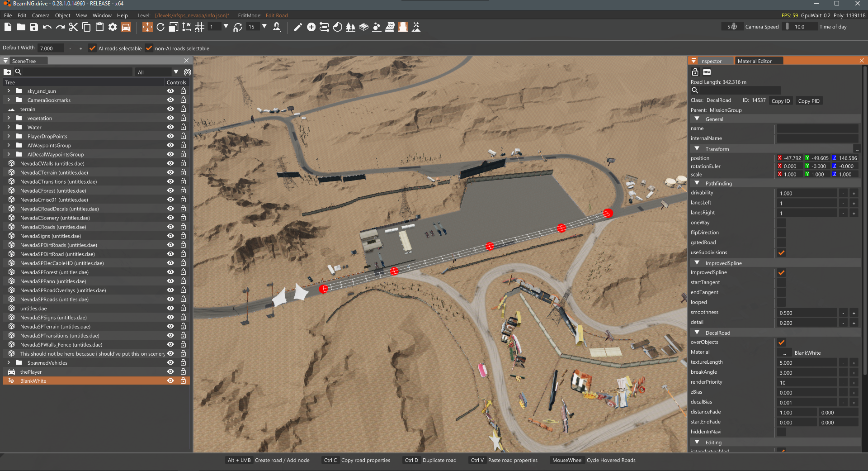
Task: Open the Camera menu
Action: tap(41, 15)
